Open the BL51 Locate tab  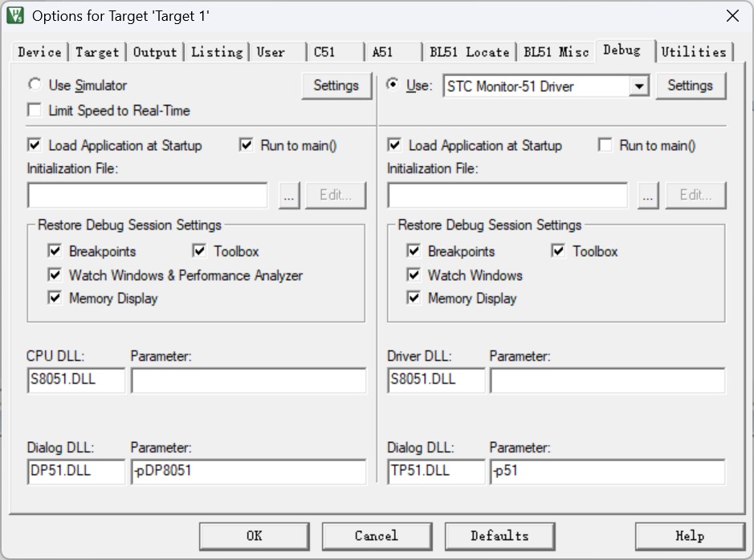pyautogui.click(x=469, y=52)
